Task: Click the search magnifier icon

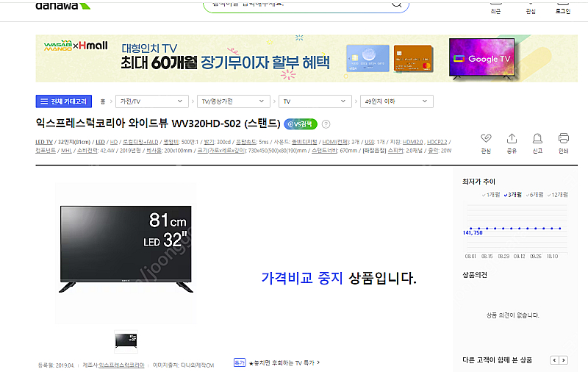Action: pos(397,4)
